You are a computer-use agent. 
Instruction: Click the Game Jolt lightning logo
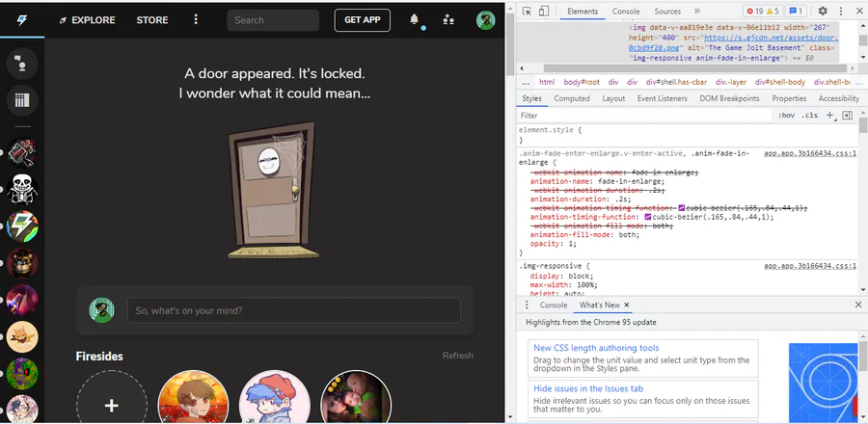click(21, 20)
